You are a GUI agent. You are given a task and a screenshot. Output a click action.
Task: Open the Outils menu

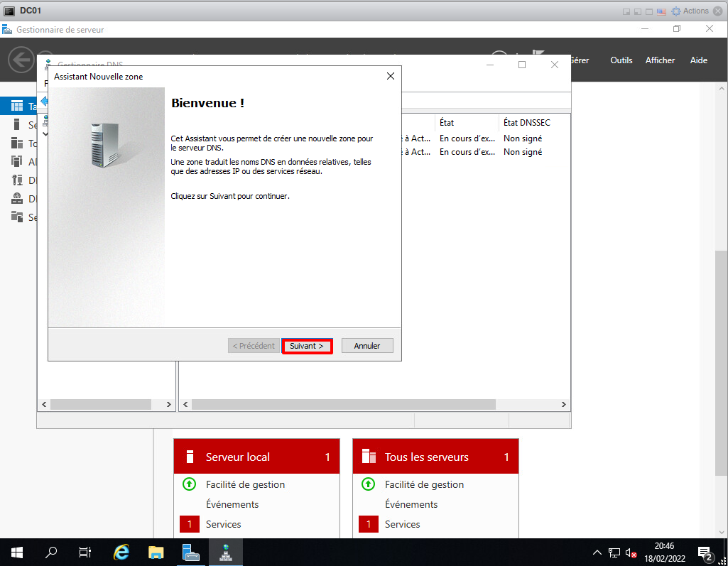tap(621, 60)
